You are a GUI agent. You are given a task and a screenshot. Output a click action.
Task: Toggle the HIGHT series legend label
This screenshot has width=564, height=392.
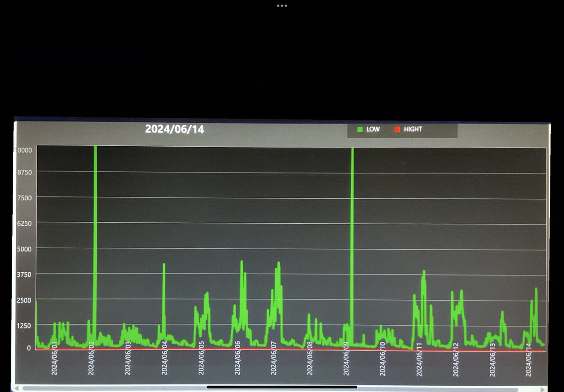[413, 129]
